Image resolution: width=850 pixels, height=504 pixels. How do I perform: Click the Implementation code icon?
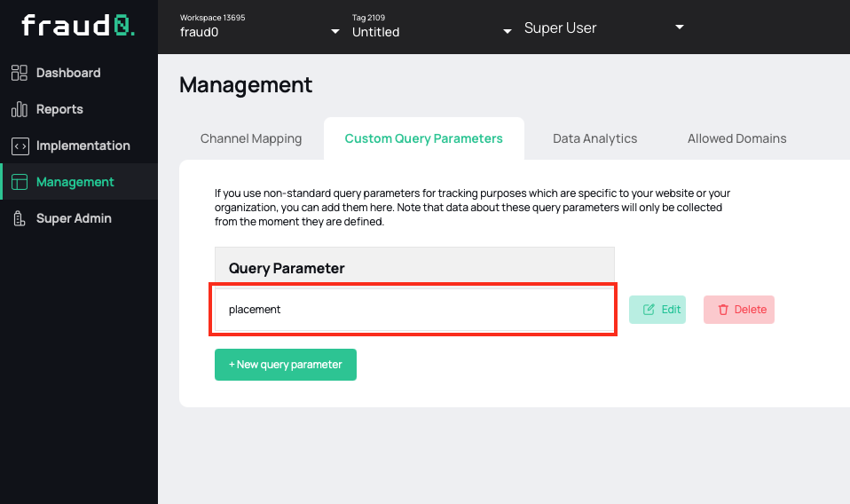click(20, 146)
